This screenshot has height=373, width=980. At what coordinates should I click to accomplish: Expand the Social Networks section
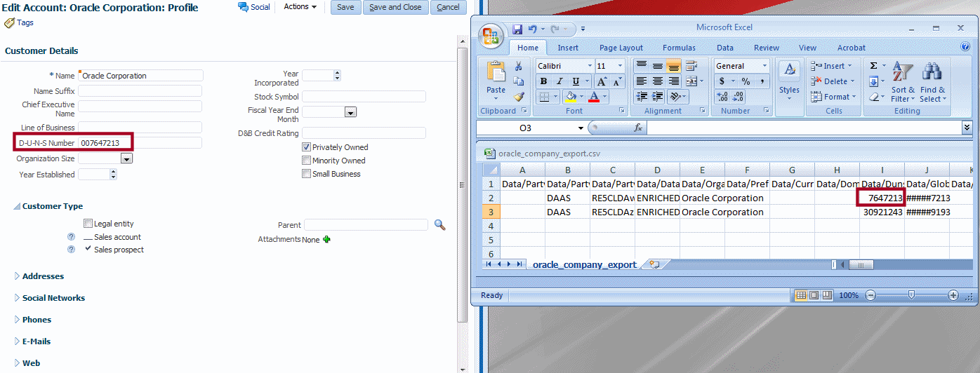tap(18, 298)
